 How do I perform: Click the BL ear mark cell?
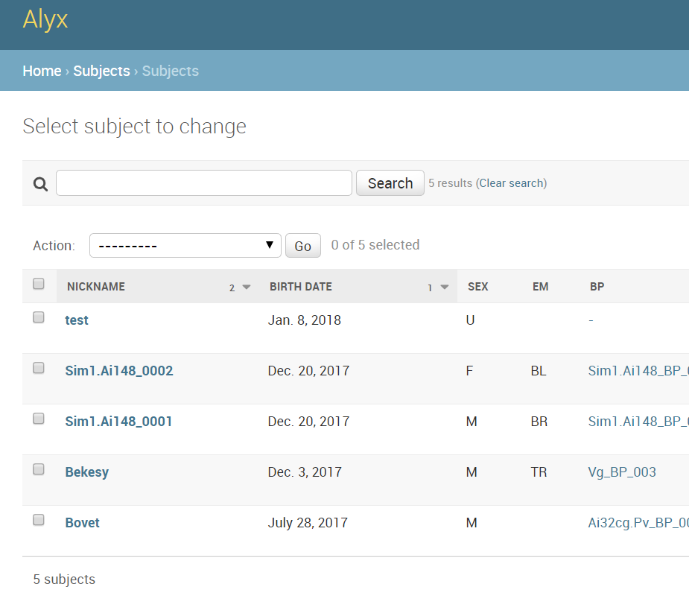pyautogui.click(x=539, y=370)
